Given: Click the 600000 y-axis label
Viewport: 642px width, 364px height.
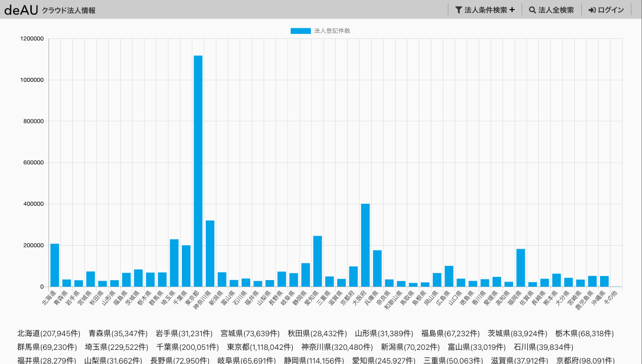Looking at the screenshot, I should (x=33, y=163).
